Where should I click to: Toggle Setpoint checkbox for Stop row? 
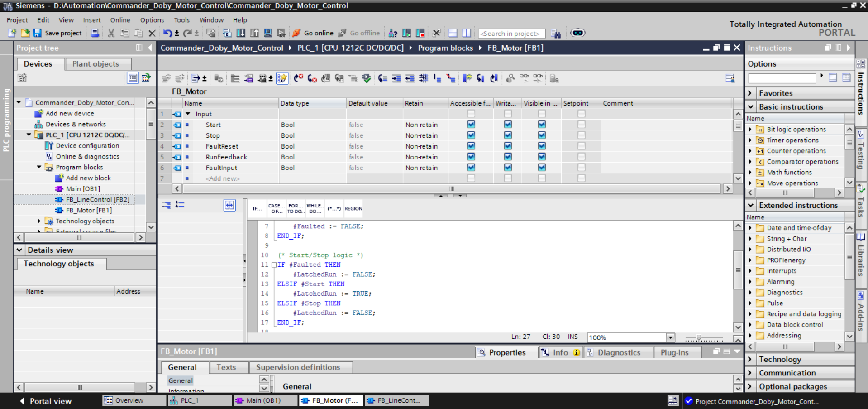(582, 135)
